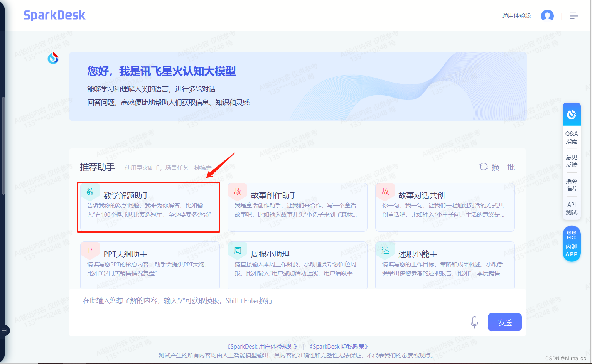Open 意见反馈 in right sidebar
Viewport: 592px width, 364px height.
point(572,161)
